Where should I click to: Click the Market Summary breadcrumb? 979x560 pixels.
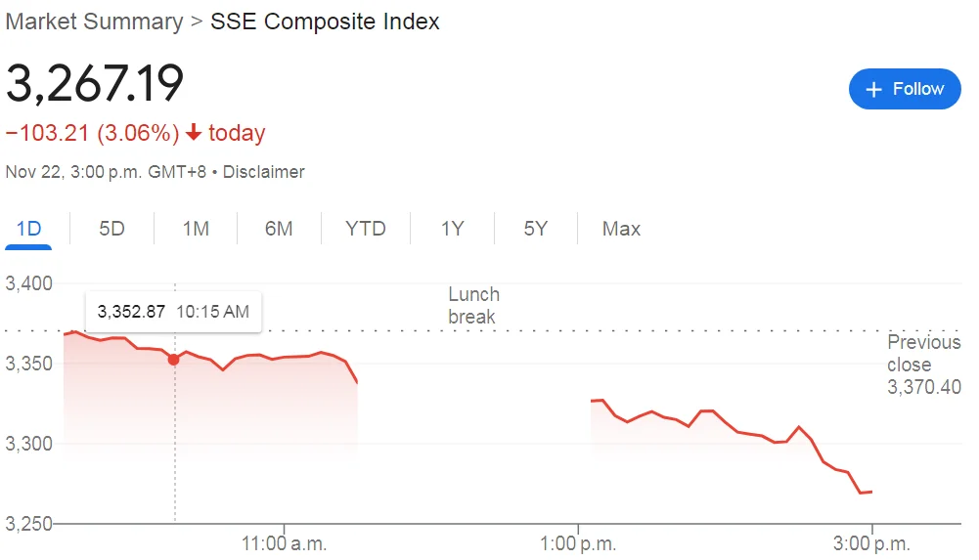pyautogui.click(x=94, y=22)
